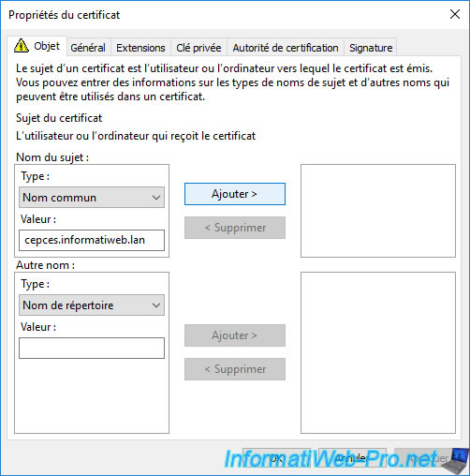Expand the Nom de répertoire dropdown
470x476 pixels.
(92, 305)
